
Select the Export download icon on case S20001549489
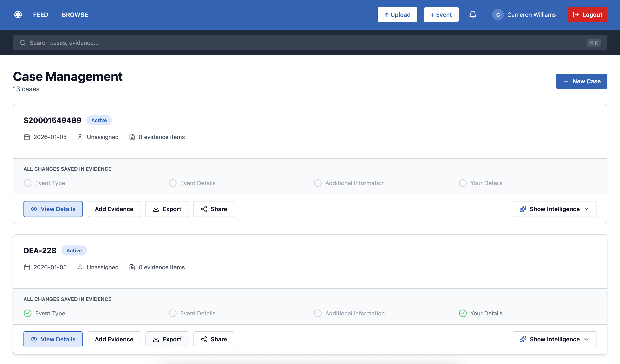(156, 209)
